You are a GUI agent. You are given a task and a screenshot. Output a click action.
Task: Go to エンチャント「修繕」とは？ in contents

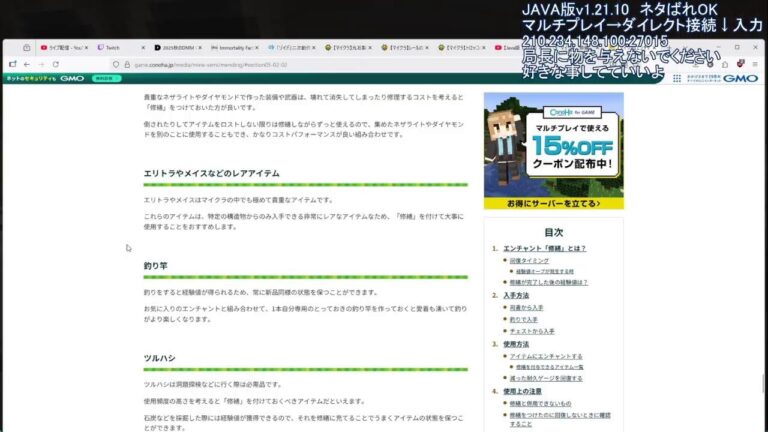544,248
